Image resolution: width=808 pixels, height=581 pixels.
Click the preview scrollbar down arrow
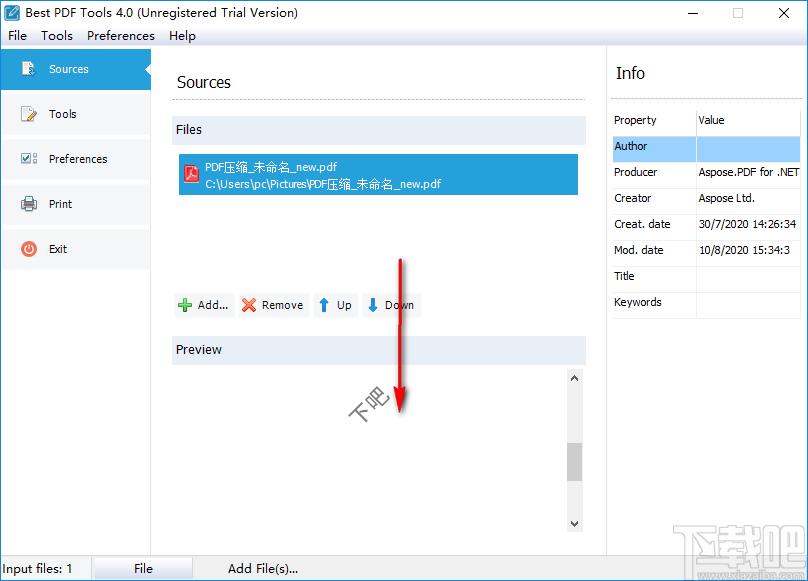coord(575,524)
